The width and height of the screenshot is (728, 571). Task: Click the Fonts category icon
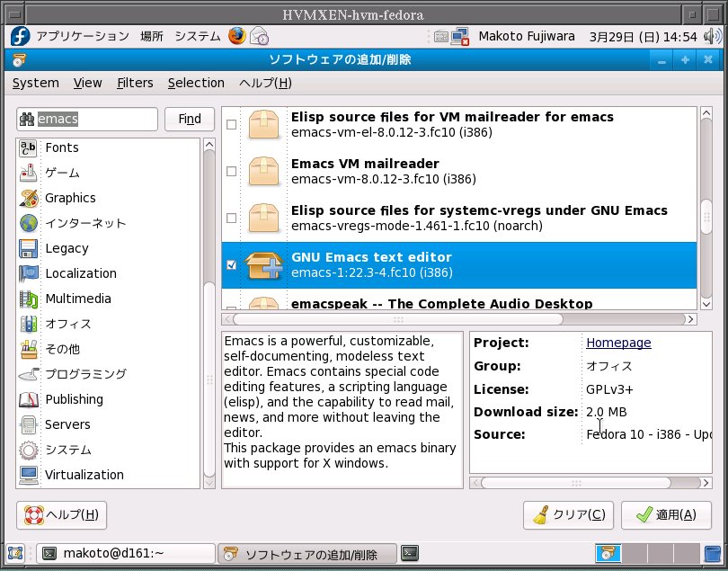pyautogui.click(x=29, y=147)
